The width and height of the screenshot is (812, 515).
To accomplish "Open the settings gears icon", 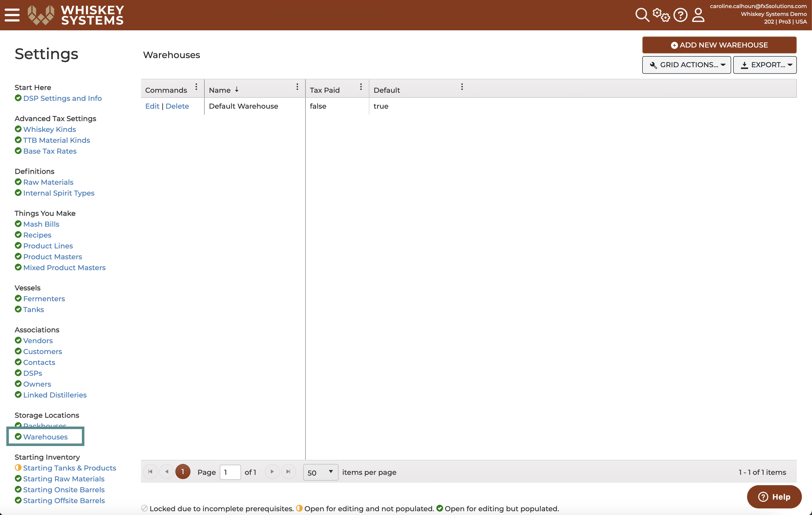I will coord(661,15).
